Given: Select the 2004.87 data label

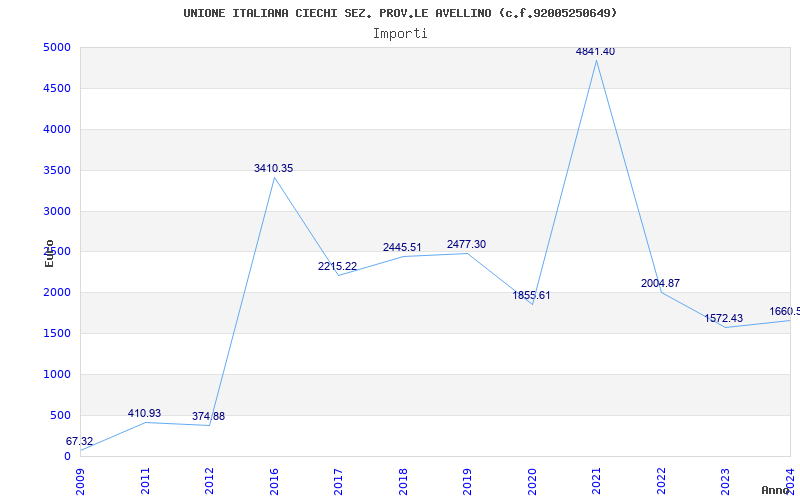Looking at the screenshot, I should coord(660,283).
